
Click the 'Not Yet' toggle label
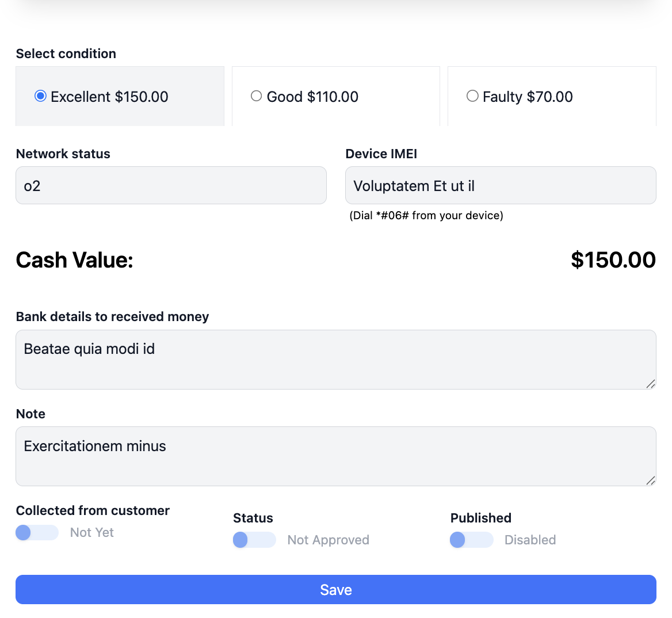pyautogui.click(x=92, y=532)
